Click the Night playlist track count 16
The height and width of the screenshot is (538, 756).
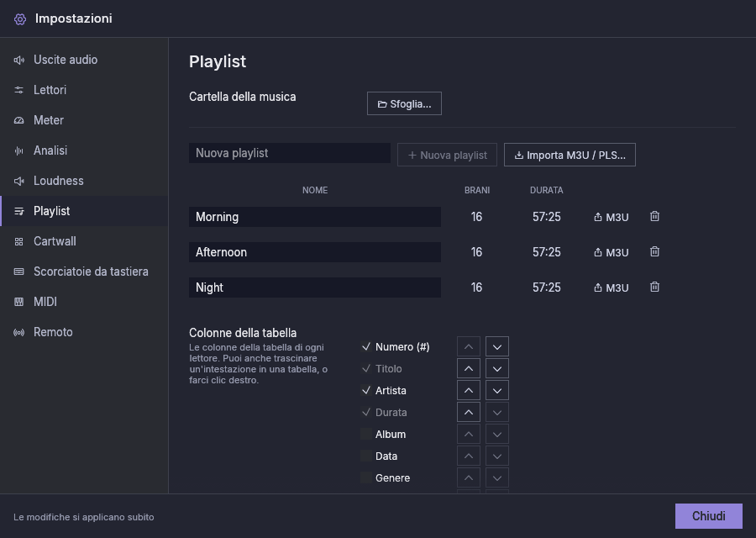476,287
